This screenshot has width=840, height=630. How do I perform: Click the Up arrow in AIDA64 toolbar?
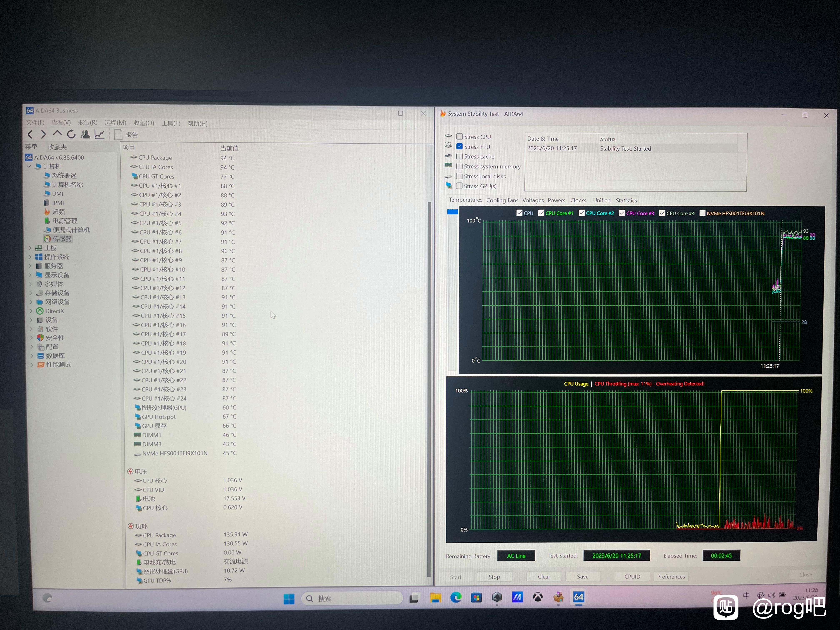[x=57, y=133]
